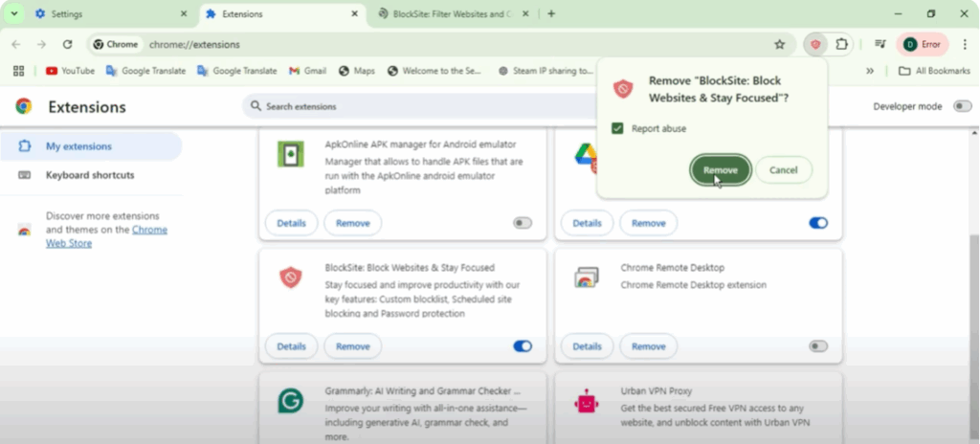The width and height of the screenshot is (980, 444).
Task: Remove the Chrome Remote Desktop extension
Action: coord(648,345)
